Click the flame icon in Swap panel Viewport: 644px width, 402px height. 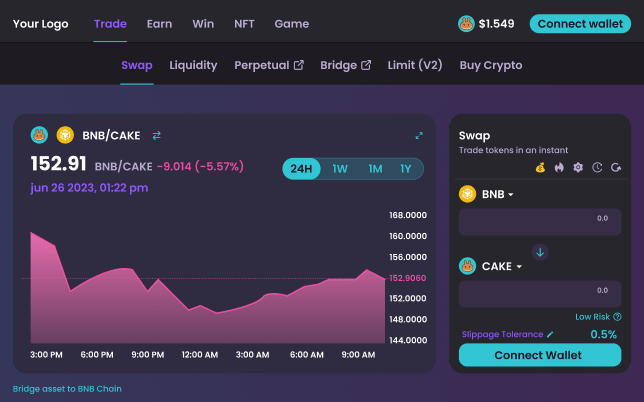(559, 167)
